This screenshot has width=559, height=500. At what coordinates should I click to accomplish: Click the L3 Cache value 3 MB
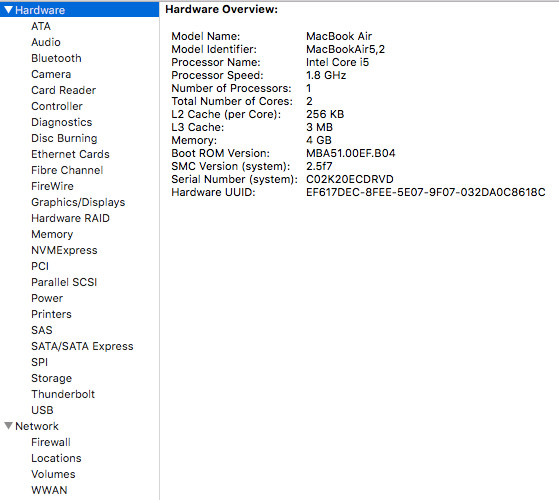(x=319, y=127)
